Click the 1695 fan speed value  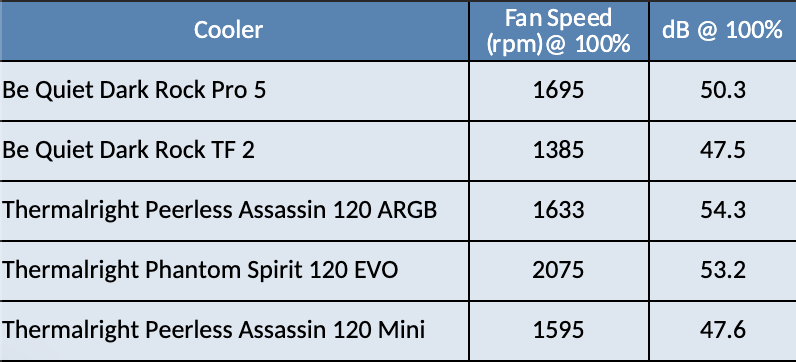(x=559, y=91)
